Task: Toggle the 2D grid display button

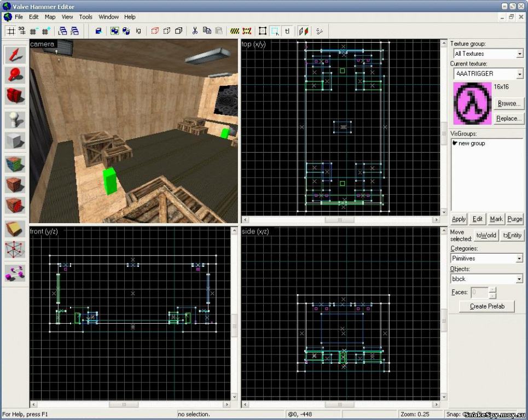Action: tap(10, 31)
